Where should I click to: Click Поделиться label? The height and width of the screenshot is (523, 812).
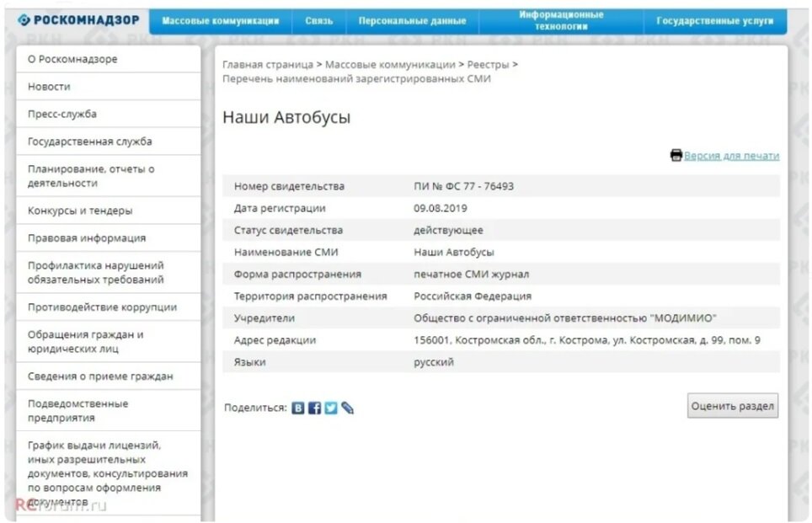coord(255,408)
